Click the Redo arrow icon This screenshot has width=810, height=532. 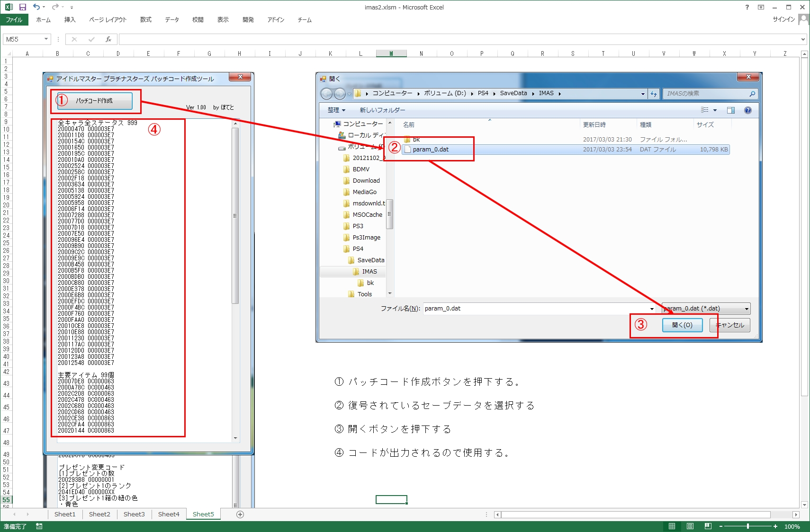coord(55,7)
